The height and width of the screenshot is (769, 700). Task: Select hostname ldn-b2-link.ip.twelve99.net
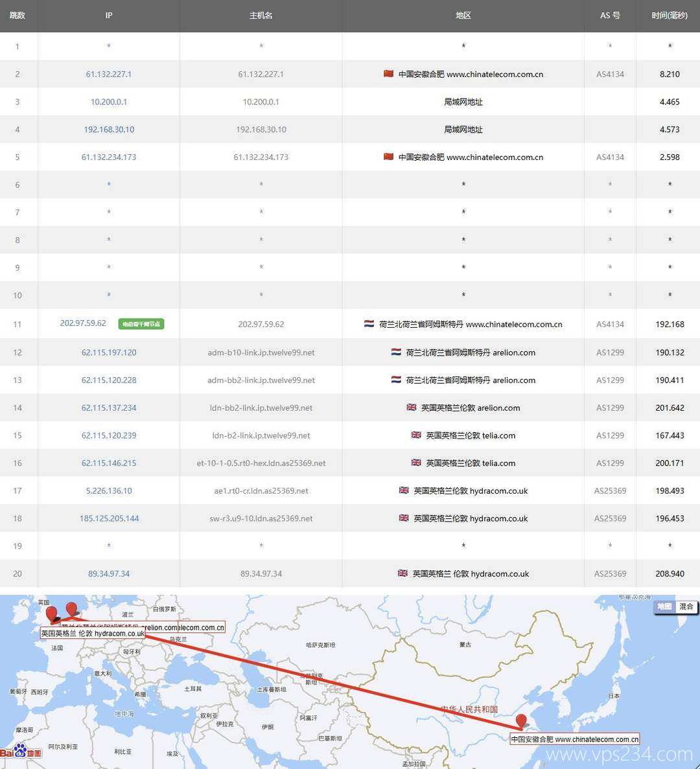[261, 435]
